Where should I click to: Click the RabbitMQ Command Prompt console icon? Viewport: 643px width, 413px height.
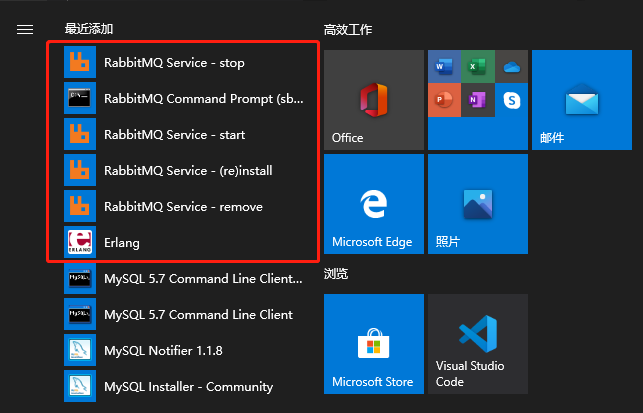click(x=80, y=98)
